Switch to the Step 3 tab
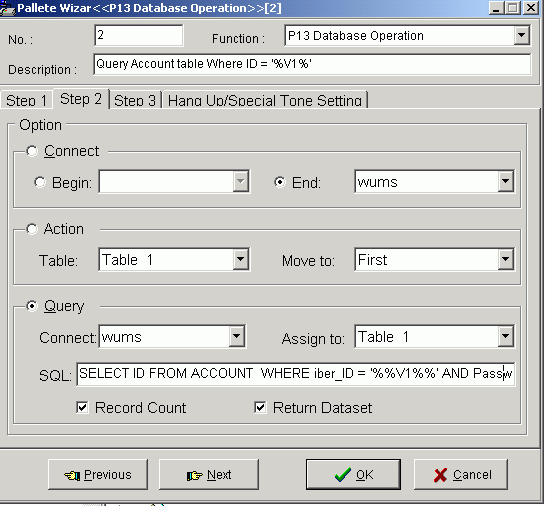The image size is (545, 506). pos(135,100)
